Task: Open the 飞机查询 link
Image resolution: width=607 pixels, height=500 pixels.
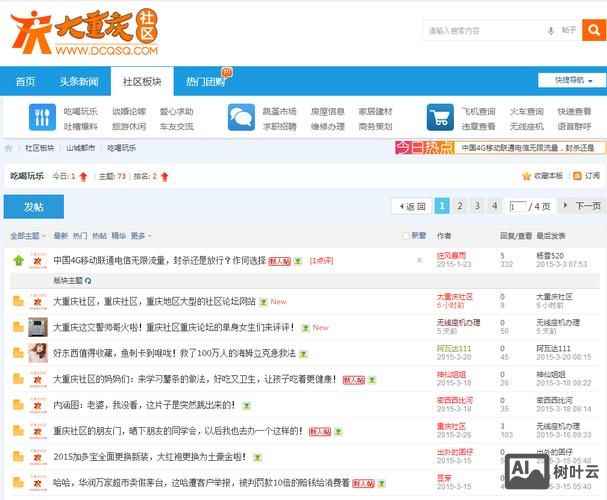Action: coord(478,111)
